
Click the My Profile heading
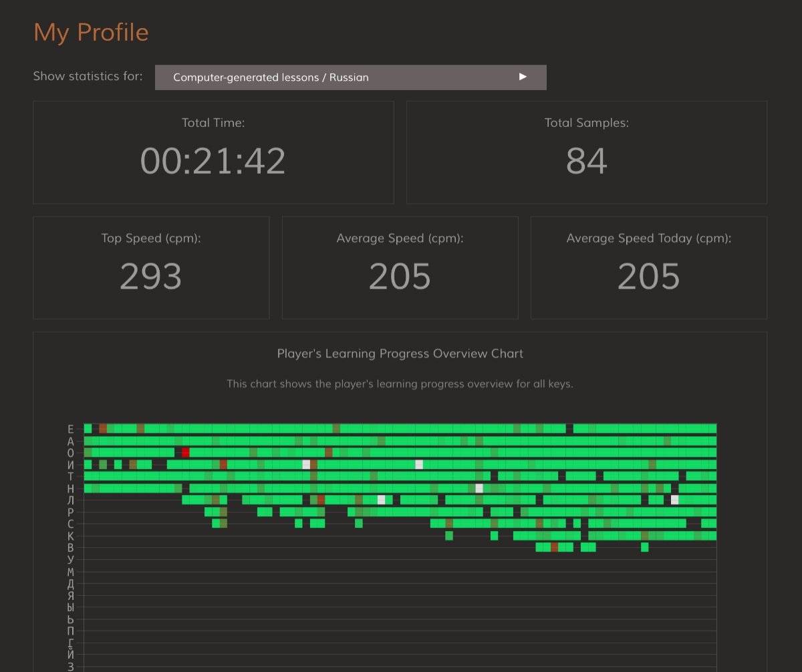pyautogui.click(x=91, y=32)
